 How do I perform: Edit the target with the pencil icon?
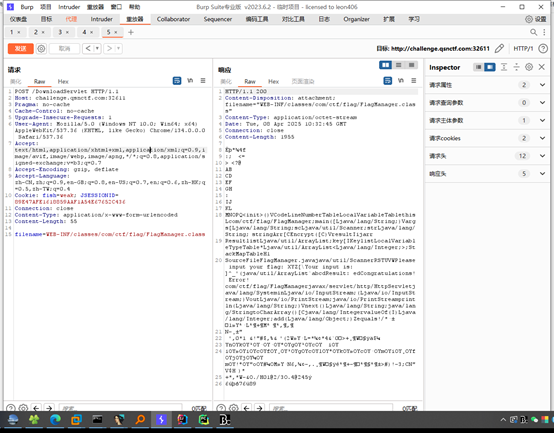[x=499, y=48]
